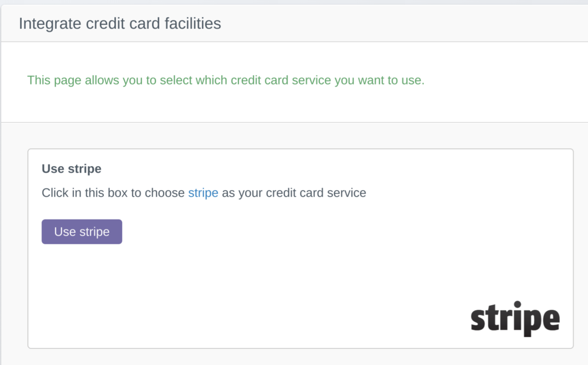The height and width of the screenshot is (365, 588).
Task: Click the black stripe logo
Action: click(x=515, y=318)
